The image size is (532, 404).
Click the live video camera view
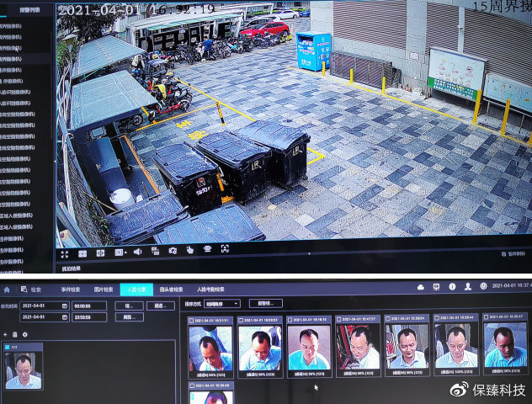coord(294,122)
